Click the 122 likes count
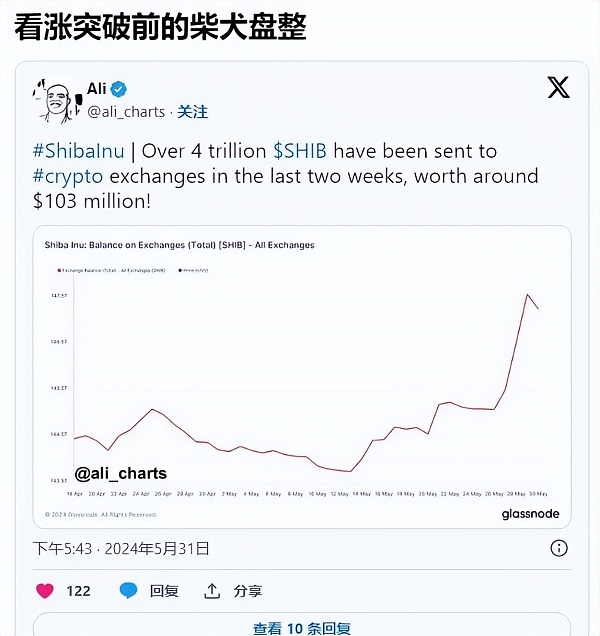 [78, 591]
